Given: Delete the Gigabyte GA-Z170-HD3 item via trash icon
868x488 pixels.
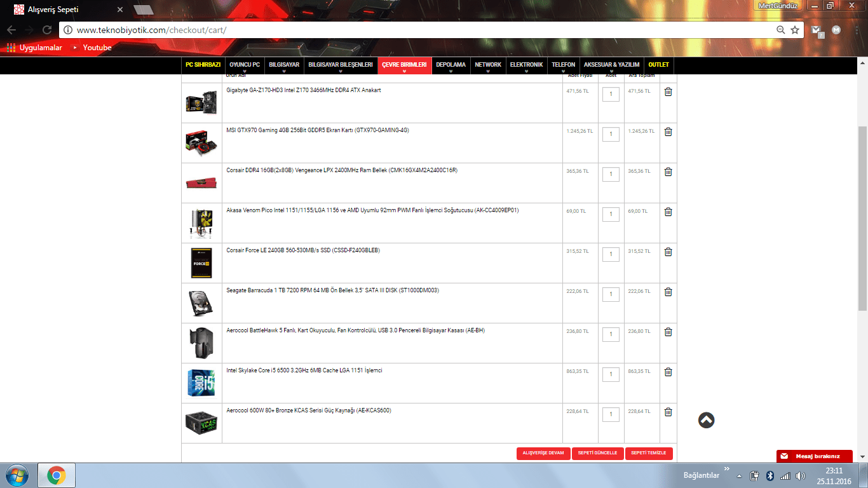Looking at the screenshot, I should click(x=668, y=91).
